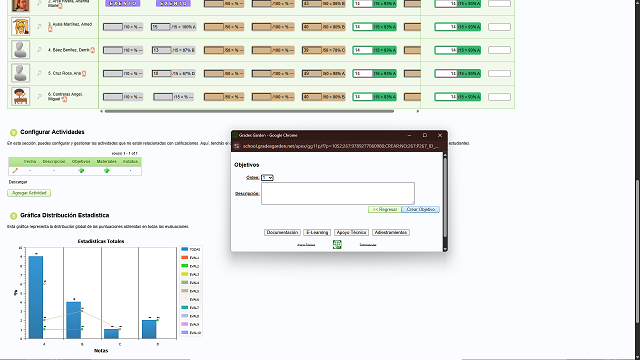Open the Apoyo Técnico button in the popup
640x360 pixels.
(x=351, y=232)
